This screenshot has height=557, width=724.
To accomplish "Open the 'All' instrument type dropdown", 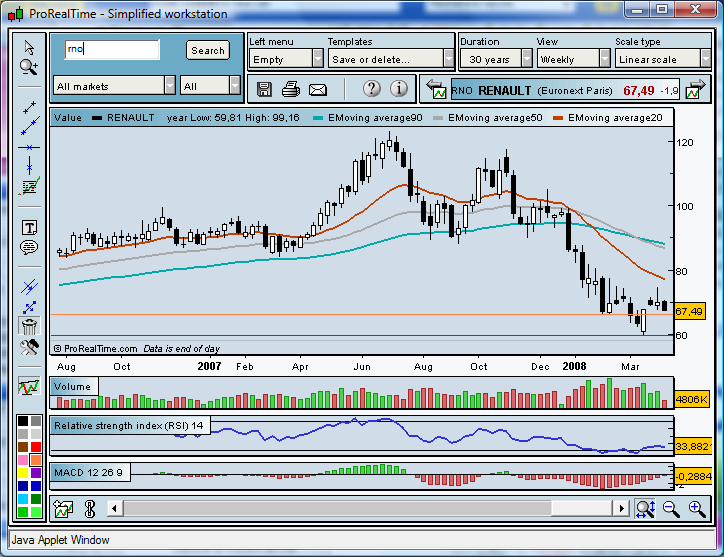I will point(210,86).
